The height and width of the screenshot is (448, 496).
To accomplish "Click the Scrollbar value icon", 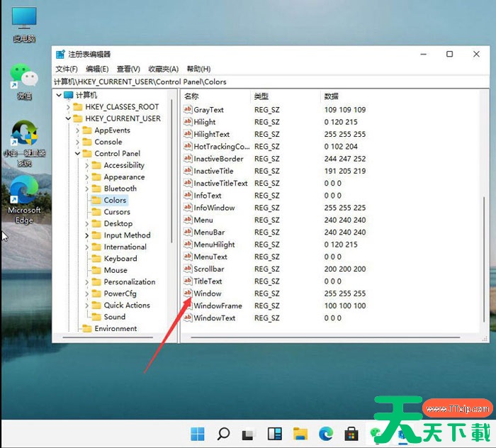I will (x=188, y=269).
